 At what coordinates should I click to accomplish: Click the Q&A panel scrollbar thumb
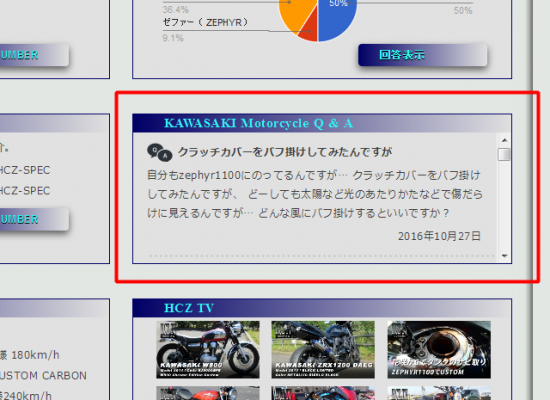504,154
